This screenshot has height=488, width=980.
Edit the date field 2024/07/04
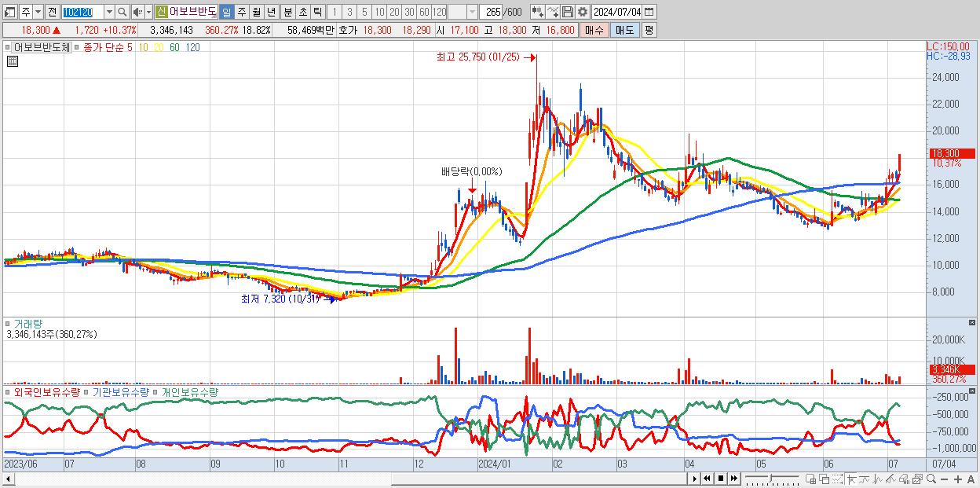click(616, 13)
